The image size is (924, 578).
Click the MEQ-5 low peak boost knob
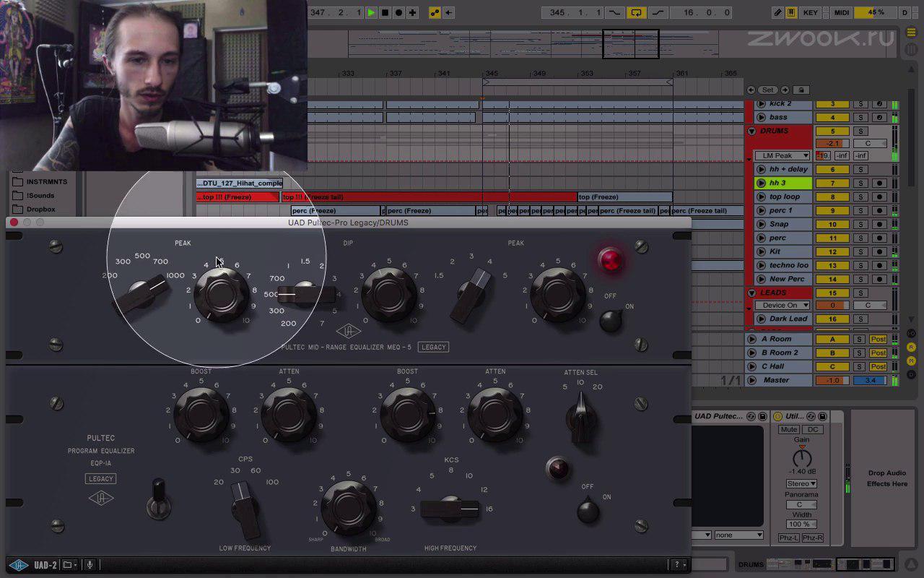pyautogui.click(x=222, y=296)
